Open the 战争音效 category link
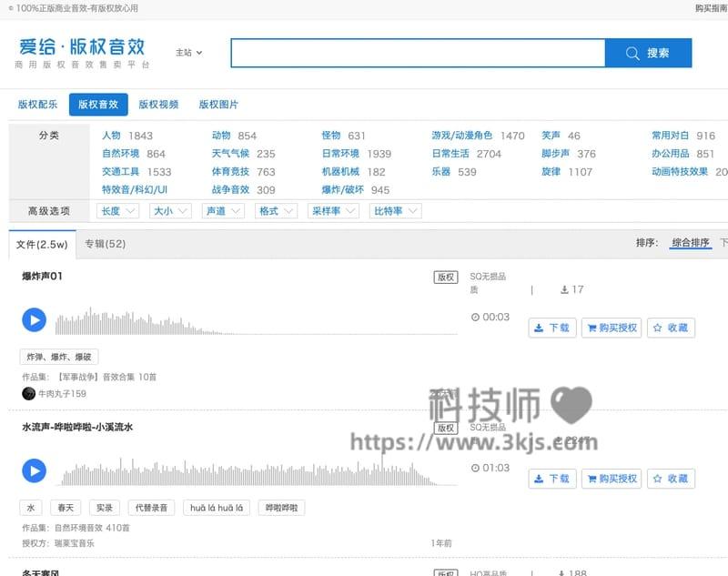This screenshot has height=576, width=728. 230,190
